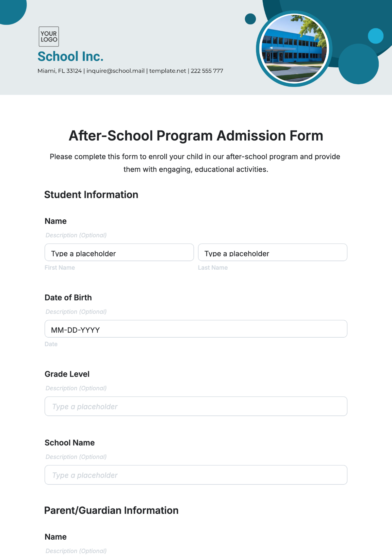This screenshot has width=392, height=556.
Task: Select the medium teal circle right of the photo
Action: click(358, 64)
